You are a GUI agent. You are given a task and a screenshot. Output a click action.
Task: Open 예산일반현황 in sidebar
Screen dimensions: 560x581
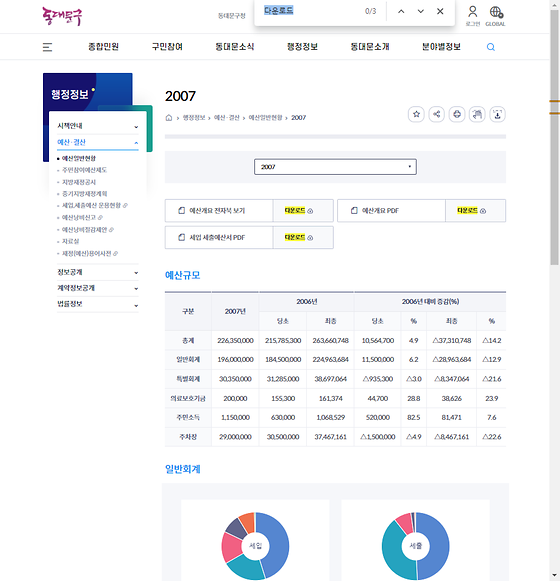pos(79,159)
